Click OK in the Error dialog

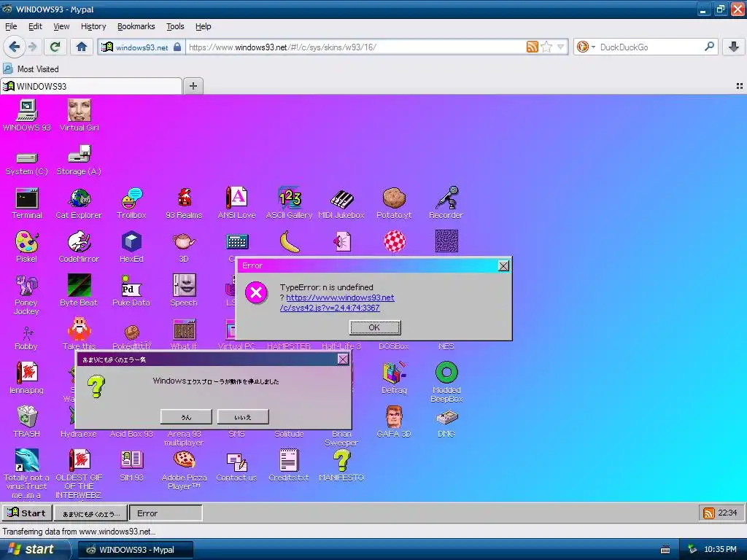[x=375, y=327]
